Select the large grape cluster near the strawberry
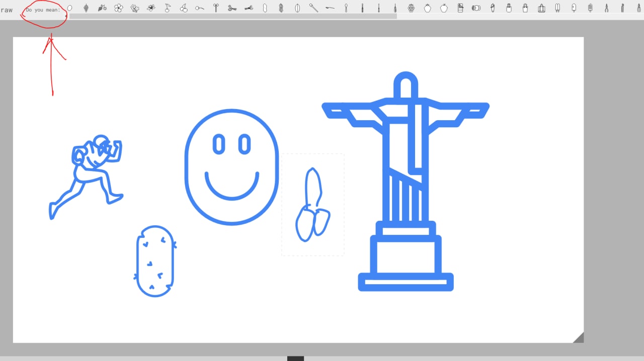This screenshot has height=361, width=644. (411, 8)
